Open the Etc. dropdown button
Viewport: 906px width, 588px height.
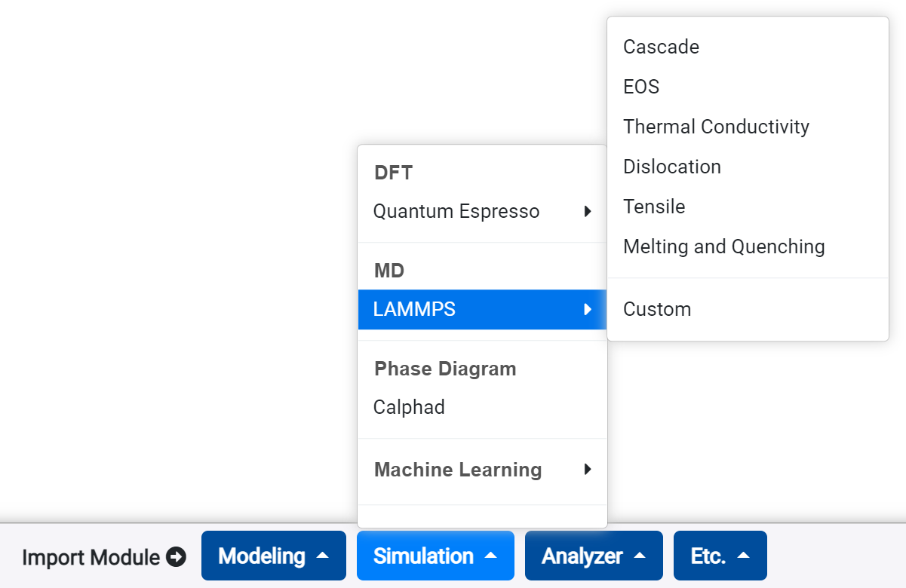pyautogui.click(x=720, y=556)
